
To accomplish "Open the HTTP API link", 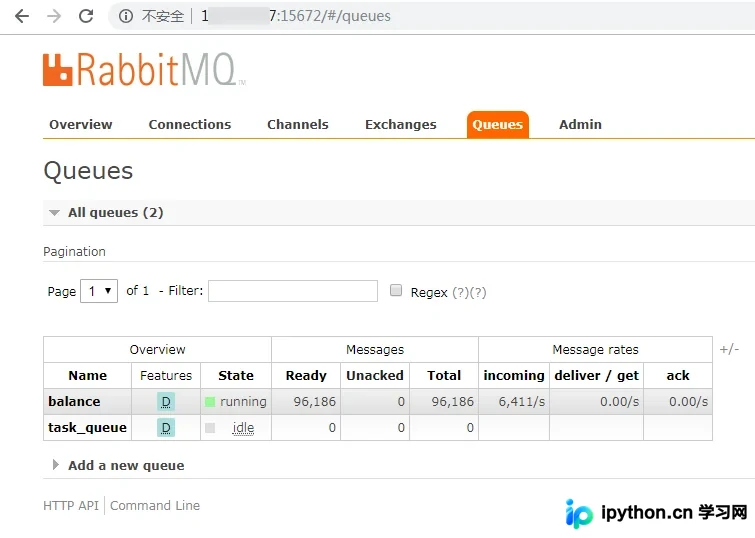I will (x=71, y=506).
